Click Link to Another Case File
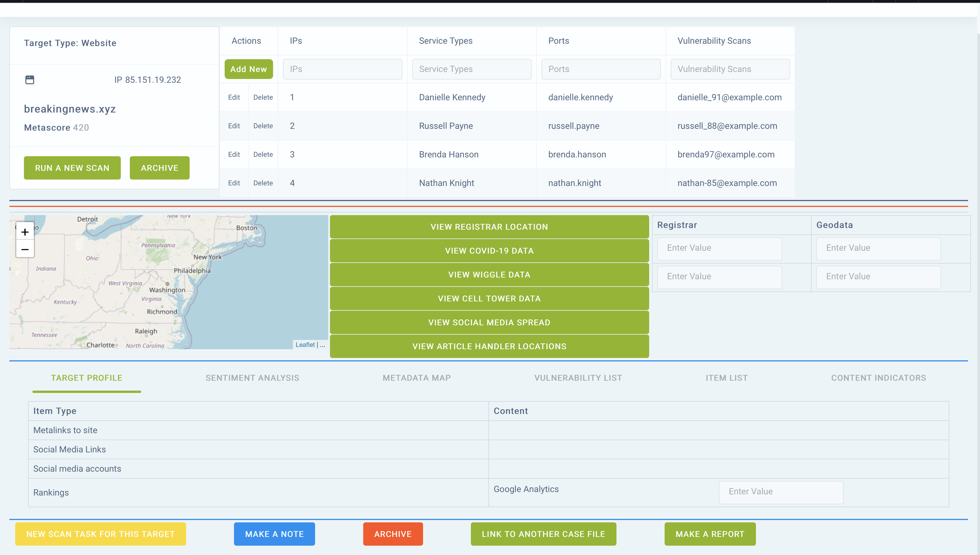980x555 pixels. [543, 534]
